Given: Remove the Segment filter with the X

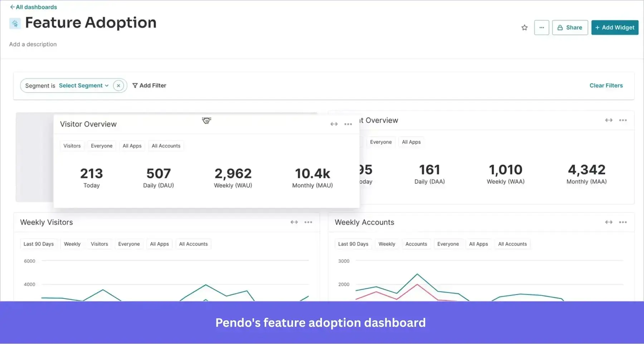Looking at the screenshot, I should [x=118, y=86].
